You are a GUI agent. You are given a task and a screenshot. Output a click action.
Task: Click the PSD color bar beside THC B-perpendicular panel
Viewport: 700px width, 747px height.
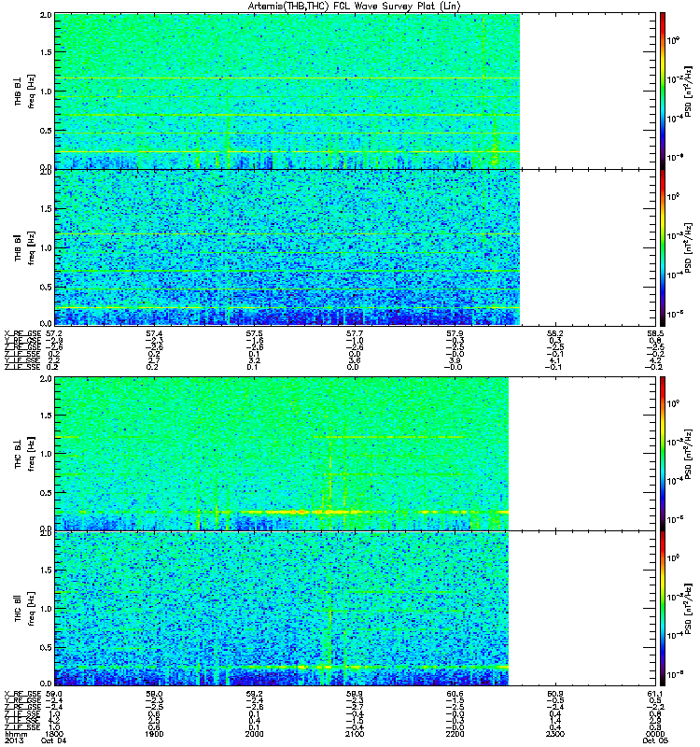tap(663, 454)
